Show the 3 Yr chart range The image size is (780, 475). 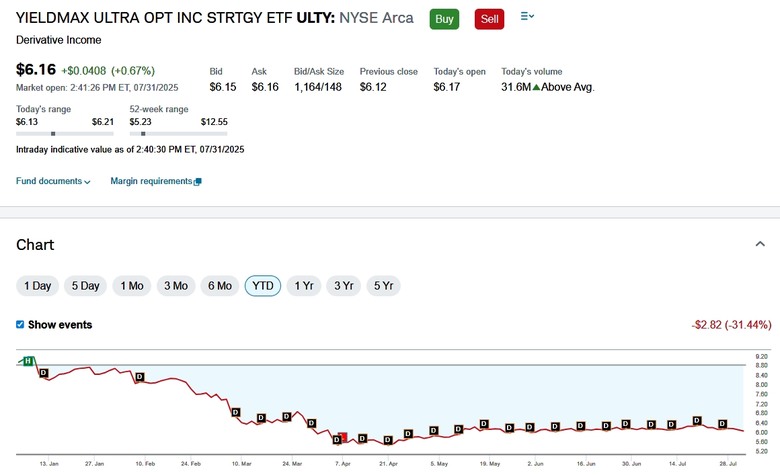click(x=344, y=286)
